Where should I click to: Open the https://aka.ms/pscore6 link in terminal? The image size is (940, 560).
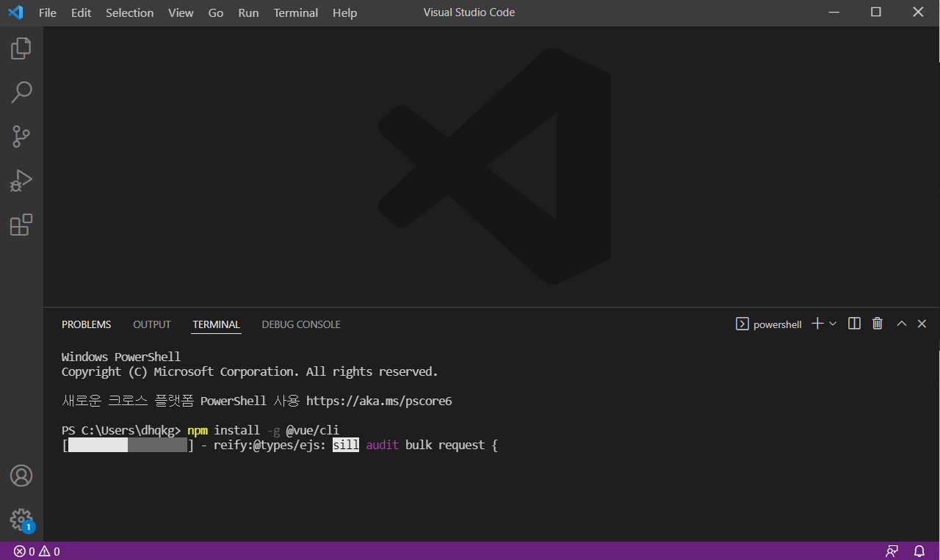pyautogui.click(x=379, y=401)
